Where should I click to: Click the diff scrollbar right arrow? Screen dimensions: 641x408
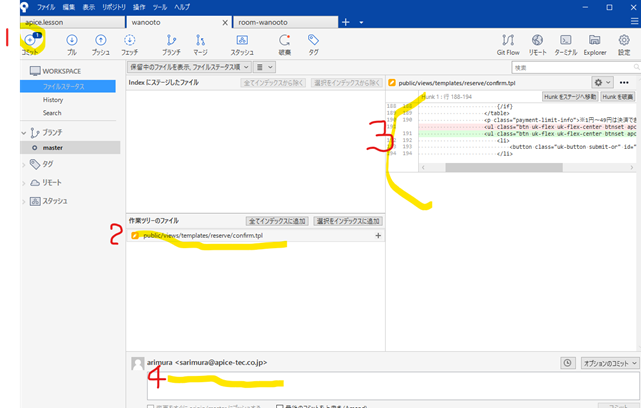tap(632, 168)
